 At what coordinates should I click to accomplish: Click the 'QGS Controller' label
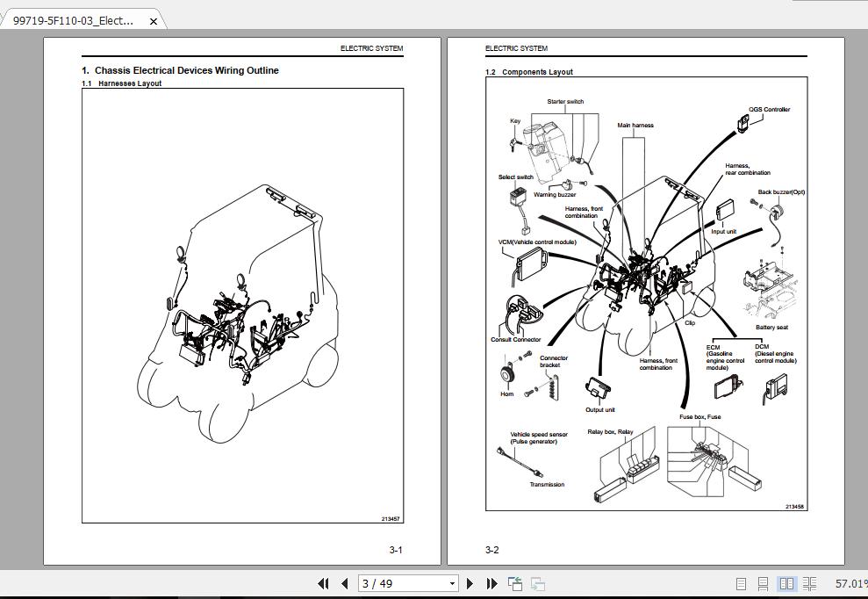[x=769, y=109]
